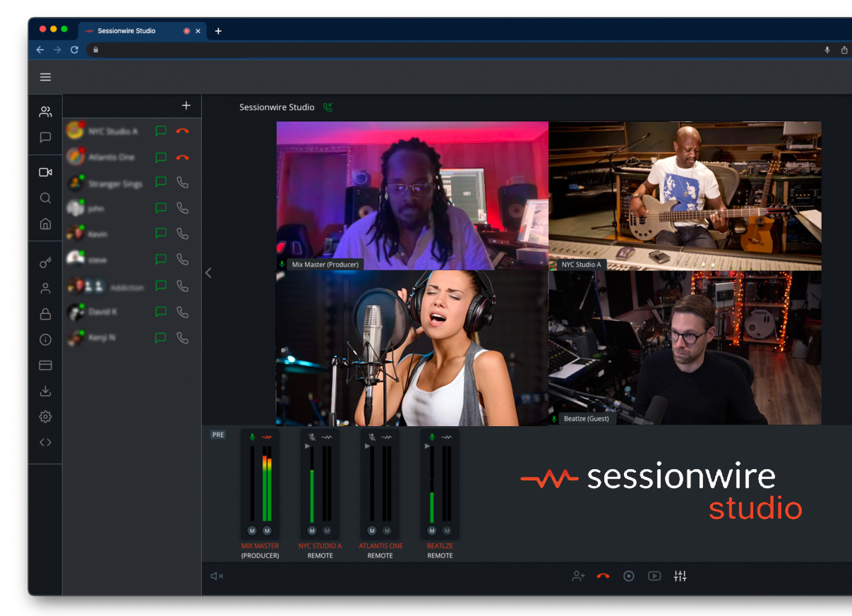The image size is (852, 616).
Task: Unmute Atlantis One microphone icon
Action: click(x=372, y=437)
